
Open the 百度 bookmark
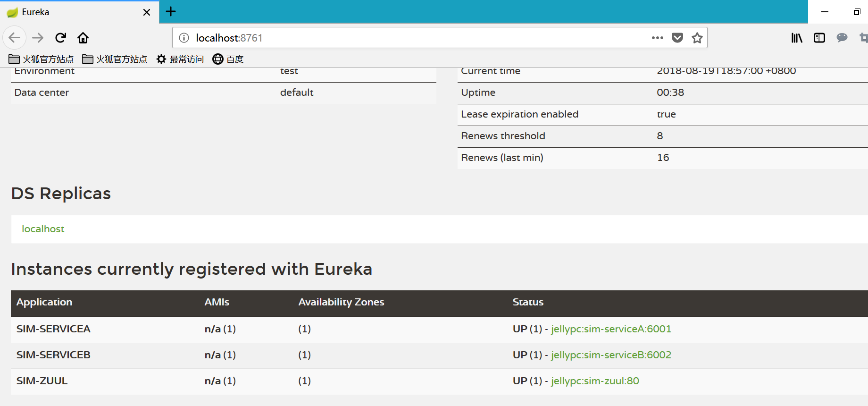(228, 59)
